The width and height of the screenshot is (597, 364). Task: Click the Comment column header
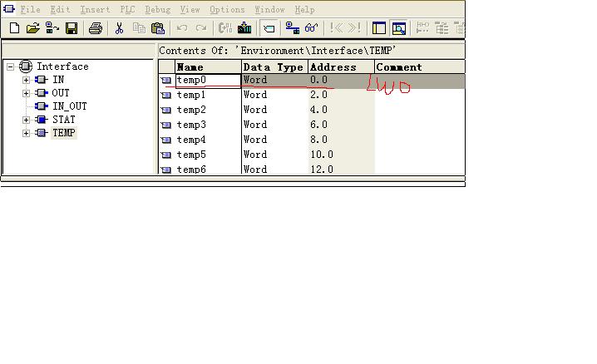(420, 67)
